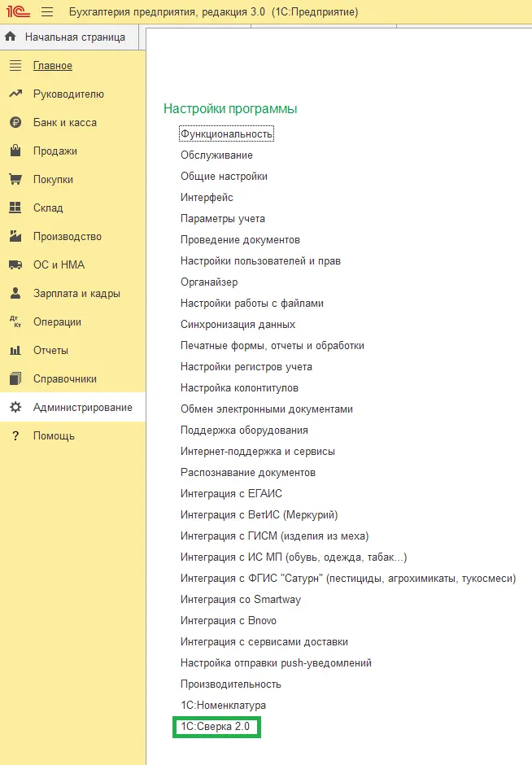
Task: Open Настройки работы с файлами
Action: pyautogui.click(x=252, y=304)
